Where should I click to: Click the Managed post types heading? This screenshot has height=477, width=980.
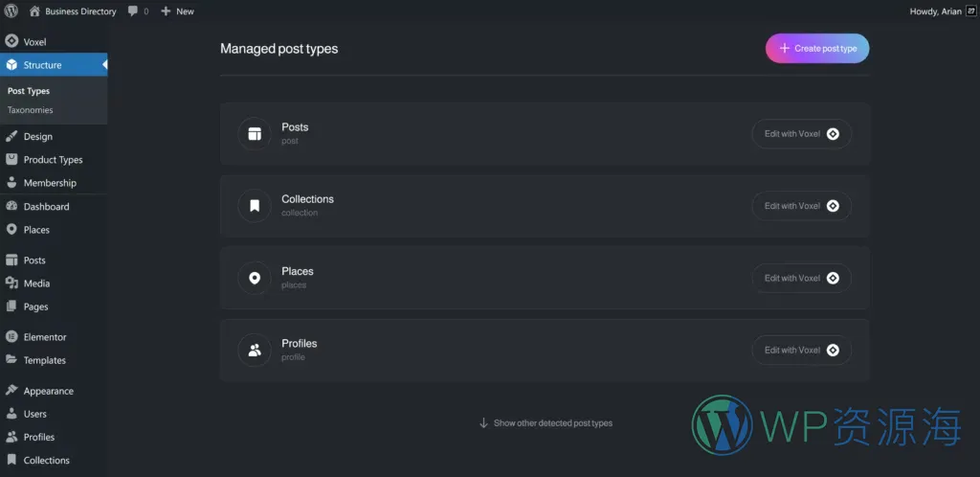tap(279, 49)
